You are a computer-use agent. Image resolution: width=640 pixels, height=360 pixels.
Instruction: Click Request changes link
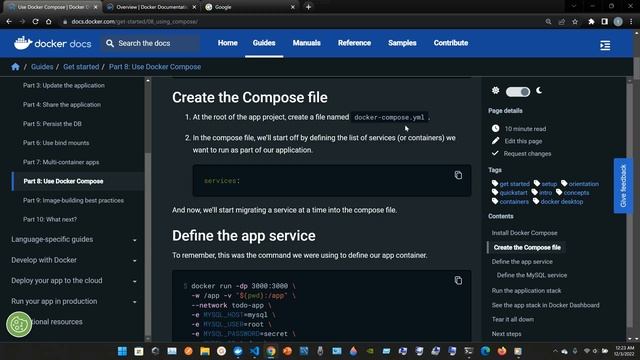tap(527, 154)
